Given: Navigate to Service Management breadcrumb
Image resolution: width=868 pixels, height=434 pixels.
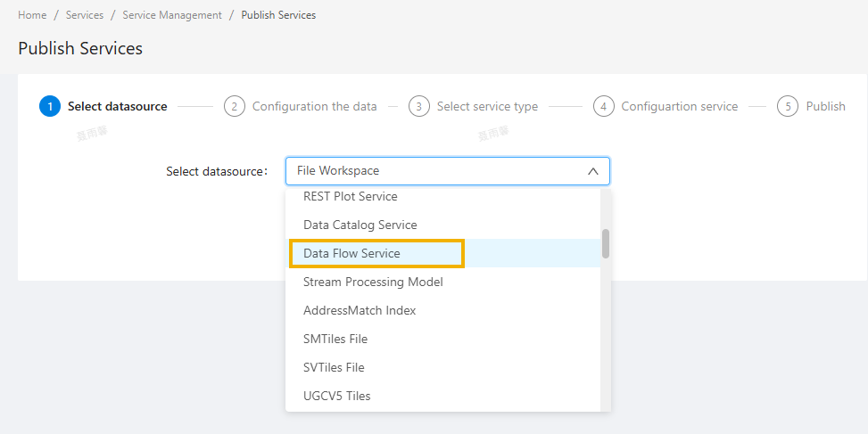Looking at the screenshot, I should pos(170,15).
